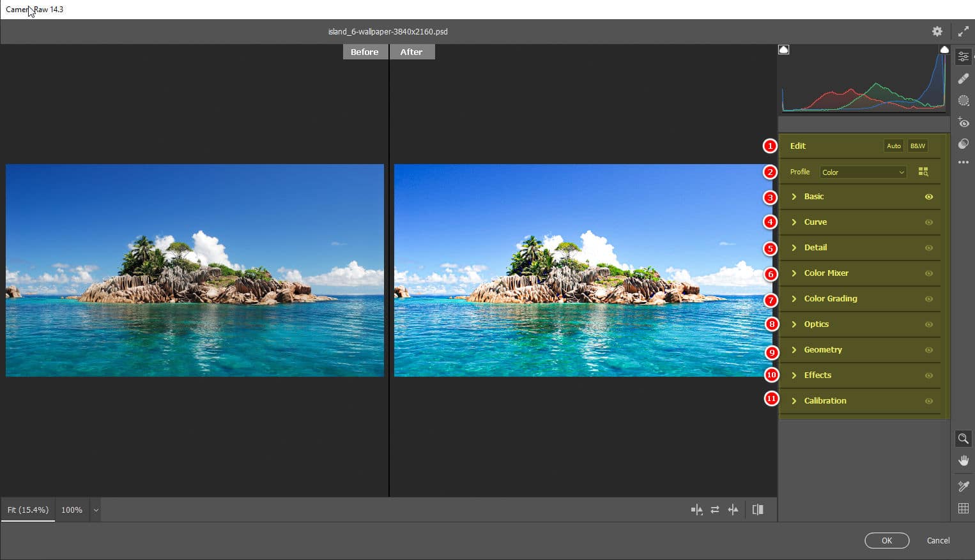Open Camera Raw preferences gear
The width and height of the screenshot is (975, 560).
tap(937, 31)
